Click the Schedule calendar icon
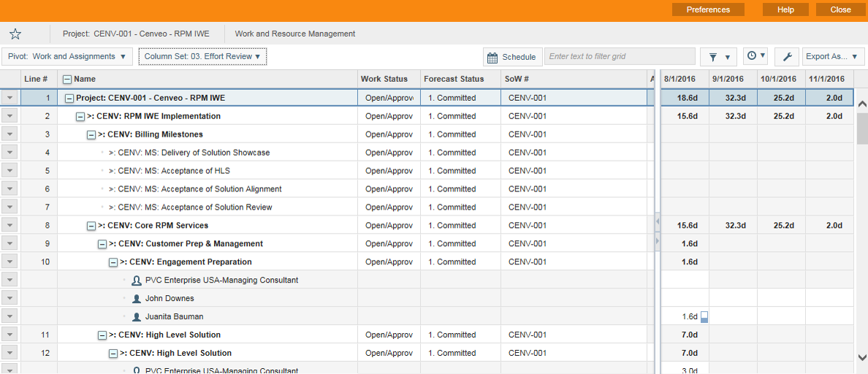The height and width of the screenshot is (374, 868). [x=492, y=57]
